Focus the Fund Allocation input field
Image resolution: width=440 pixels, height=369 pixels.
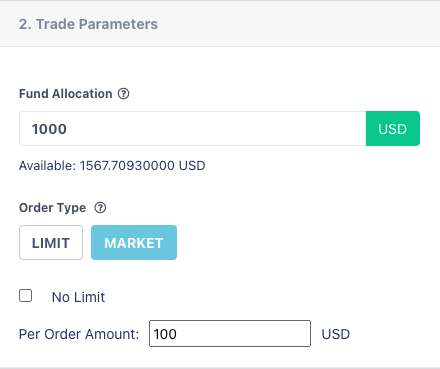point(193,129)
